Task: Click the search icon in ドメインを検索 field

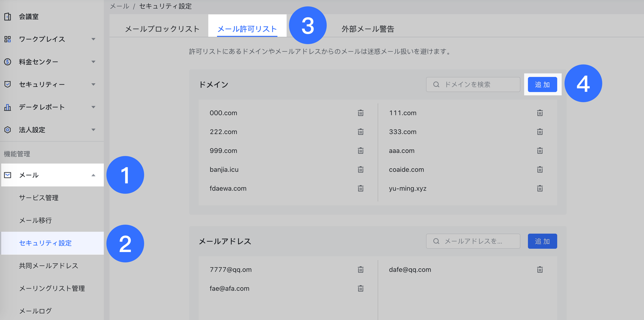Action: point(436,84)
